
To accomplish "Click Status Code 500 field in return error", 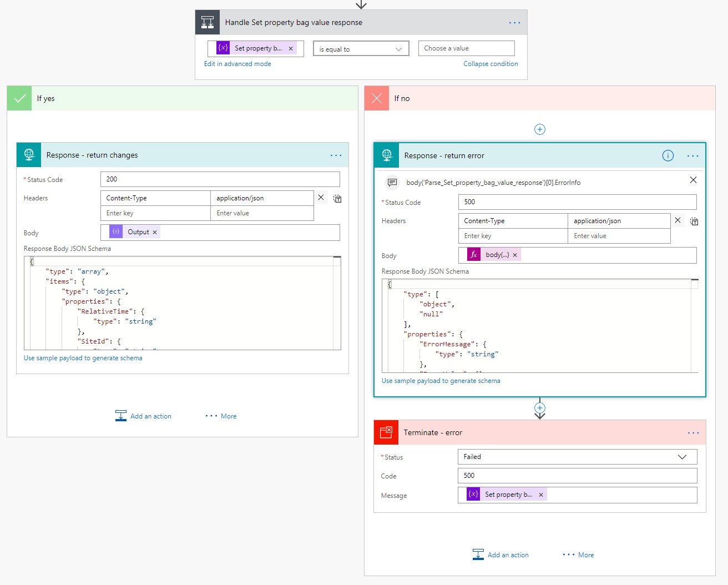I will (x=578, y=202).
